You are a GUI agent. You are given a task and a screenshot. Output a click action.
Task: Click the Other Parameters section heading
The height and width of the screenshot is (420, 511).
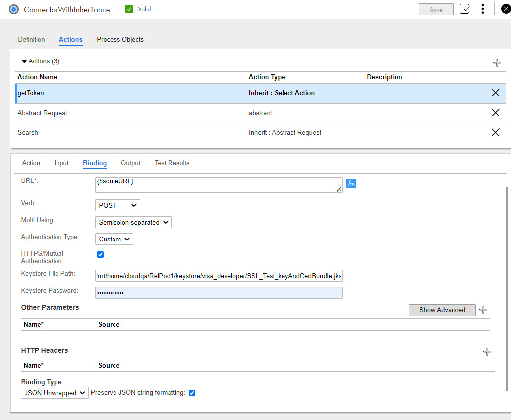[x=50, y=307]
